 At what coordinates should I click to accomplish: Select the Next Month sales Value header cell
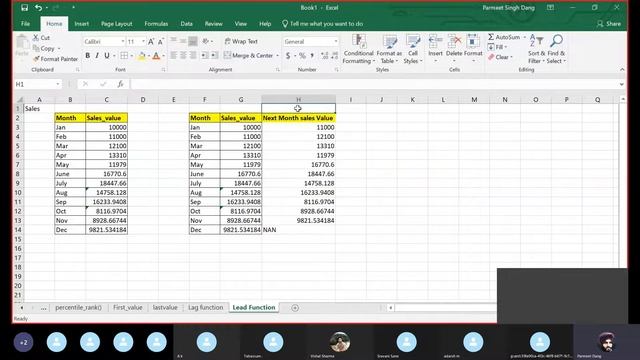[298, 118]
